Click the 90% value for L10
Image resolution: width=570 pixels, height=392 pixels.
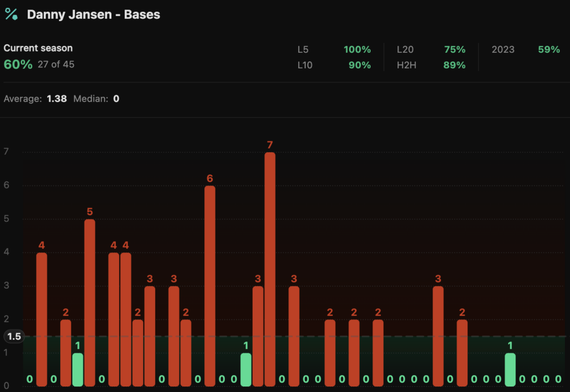pos(360,65)
